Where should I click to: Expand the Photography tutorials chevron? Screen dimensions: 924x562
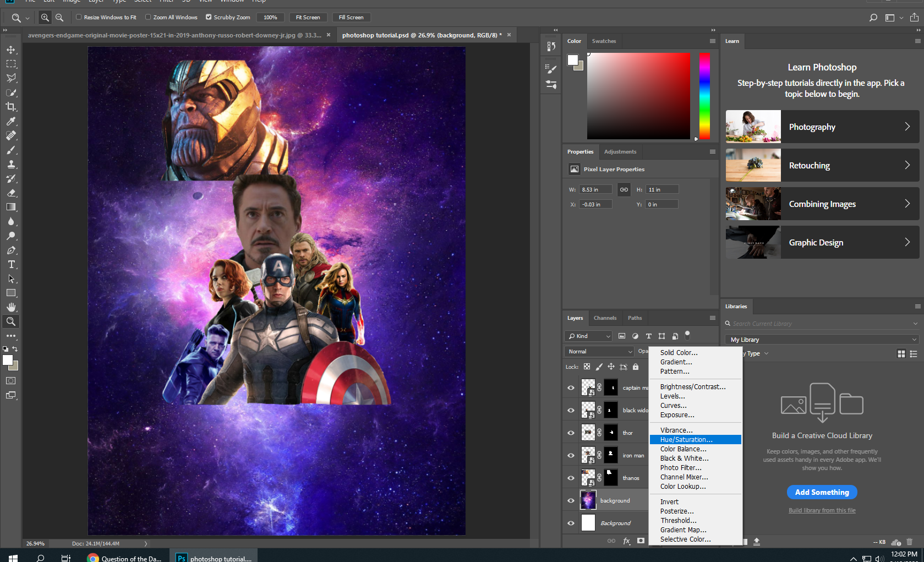[907, 127]
